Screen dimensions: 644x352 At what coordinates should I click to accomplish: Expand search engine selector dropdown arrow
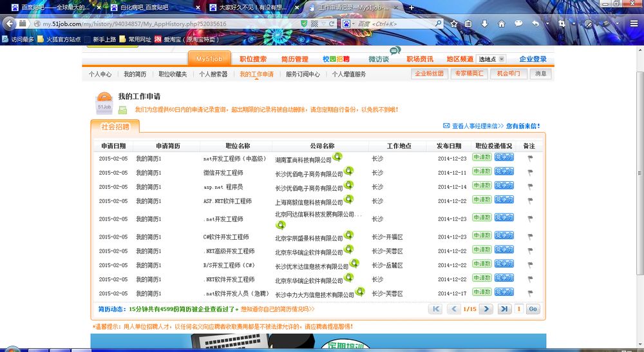[x=353, y=24]
